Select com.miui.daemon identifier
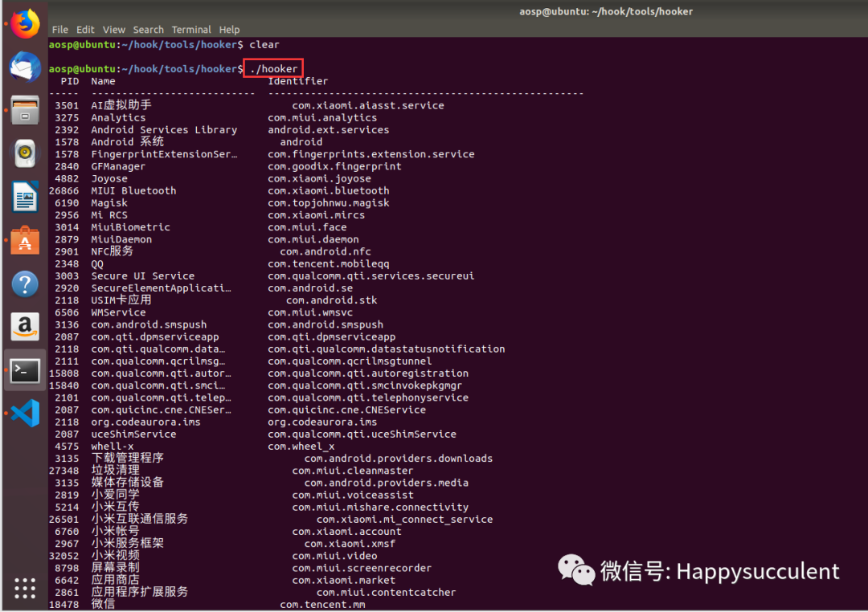Screen dimensions: 868x612 (313, 239)
